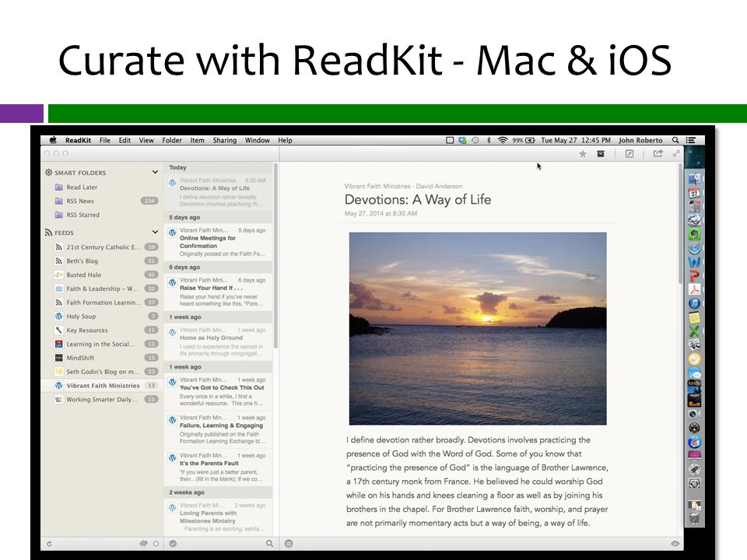
Task: Open article 'Home as Holy Ground'
Action: (218, 342)
